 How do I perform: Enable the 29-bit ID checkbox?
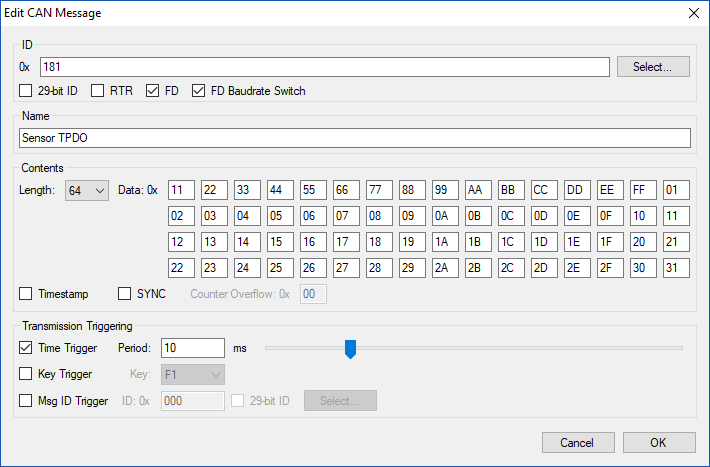click(27, 91)
